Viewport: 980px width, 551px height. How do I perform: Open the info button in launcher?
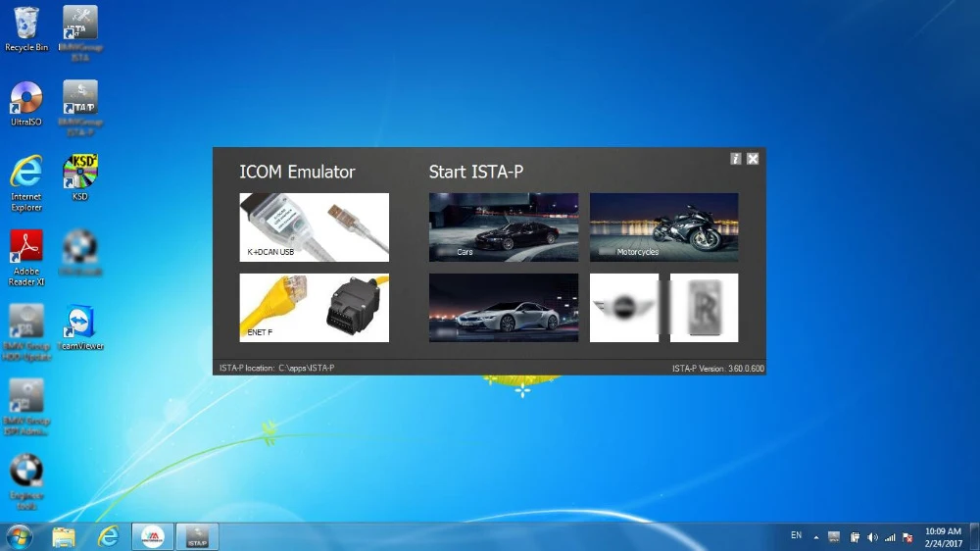click(x=736, y=159)
